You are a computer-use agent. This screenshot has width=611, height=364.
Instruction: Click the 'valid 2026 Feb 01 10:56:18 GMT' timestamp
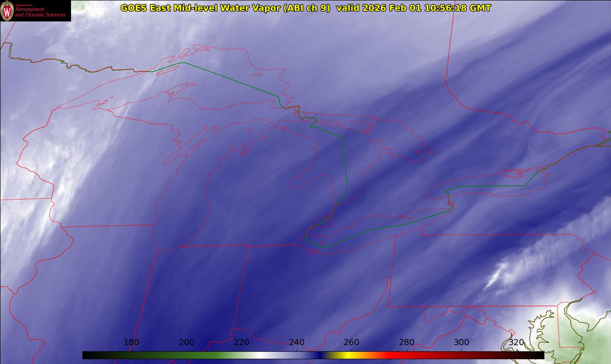click(x=413, y=8)
